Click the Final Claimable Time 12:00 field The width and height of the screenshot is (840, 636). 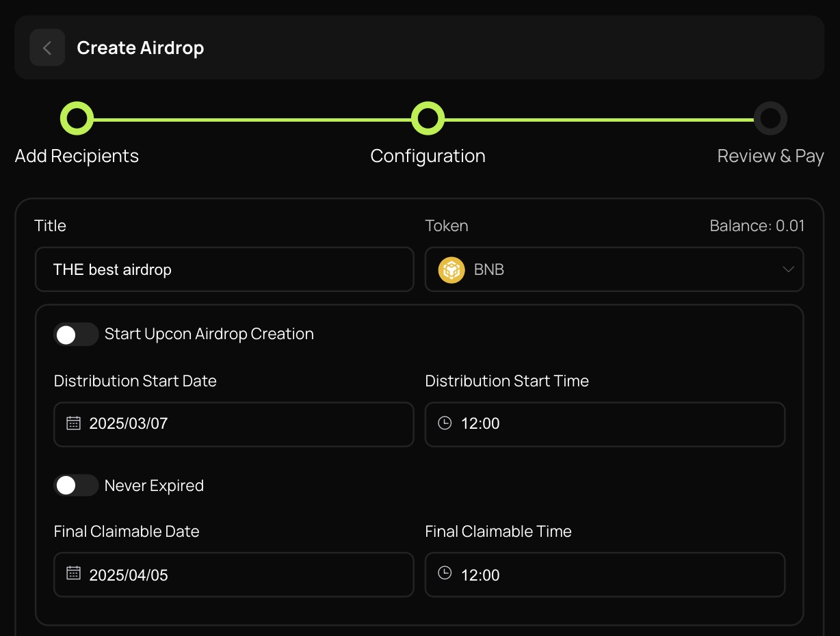tap(605, 575)
